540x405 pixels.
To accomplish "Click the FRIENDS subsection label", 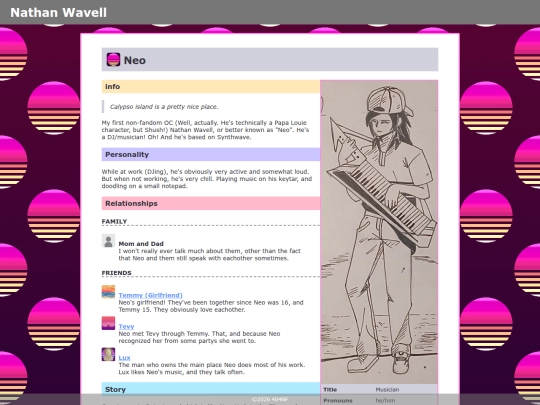I will click(116, 273).
